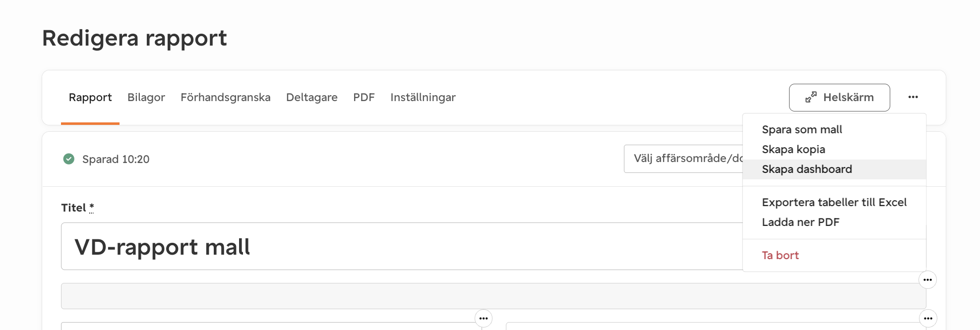Select the Rapport tab

[90, 98]
